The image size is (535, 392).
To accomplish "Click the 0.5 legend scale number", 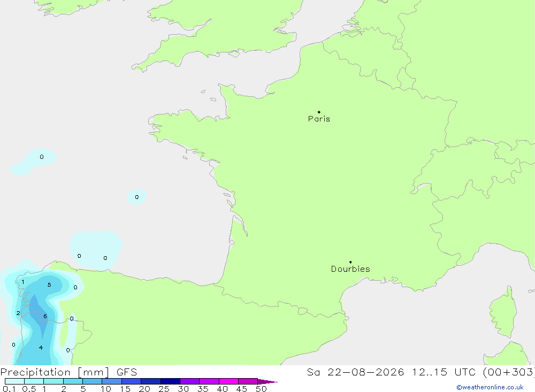I will pos(29,389).
